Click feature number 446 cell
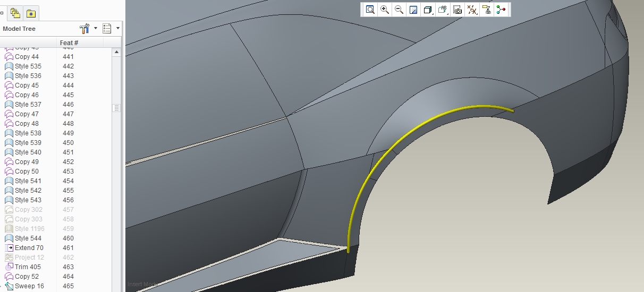This screenshot has width=644, height=292. tap(68, 105)
